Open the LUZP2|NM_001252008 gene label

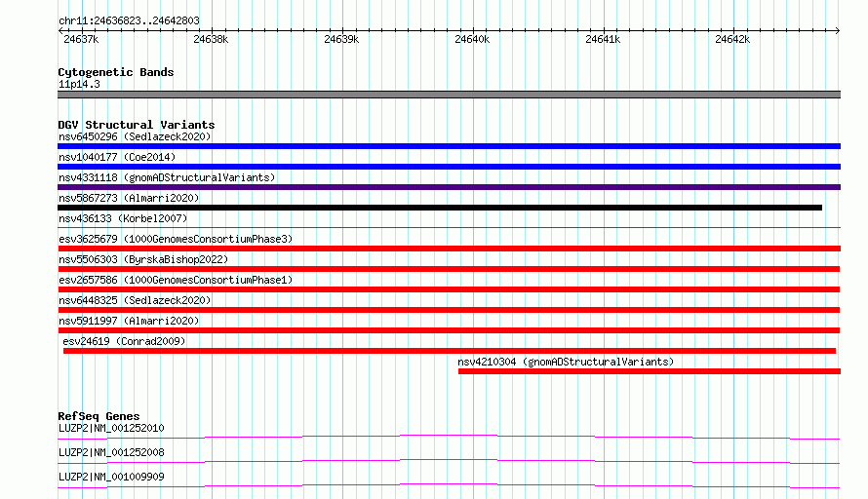tap(111, 452)
